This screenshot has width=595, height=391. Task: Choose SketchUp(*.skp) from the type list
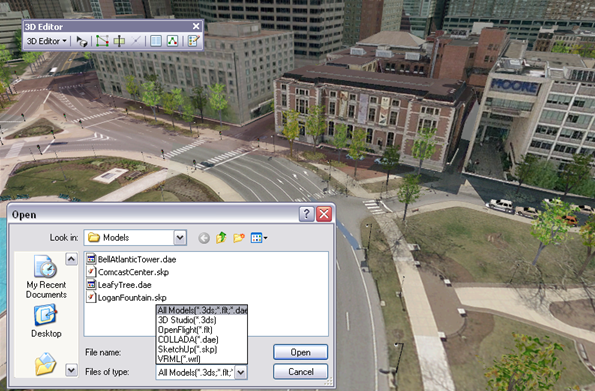[187, 349]
